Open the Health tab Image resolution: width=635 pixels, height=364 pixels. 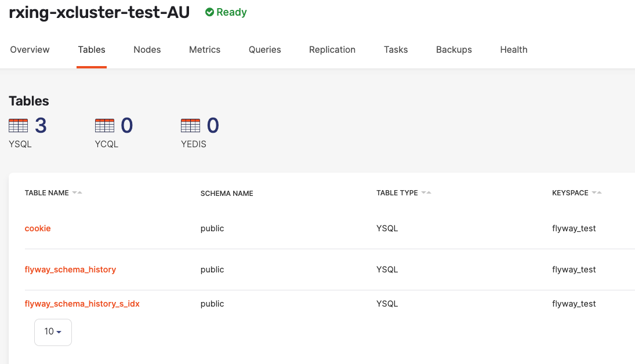[513, 50]
